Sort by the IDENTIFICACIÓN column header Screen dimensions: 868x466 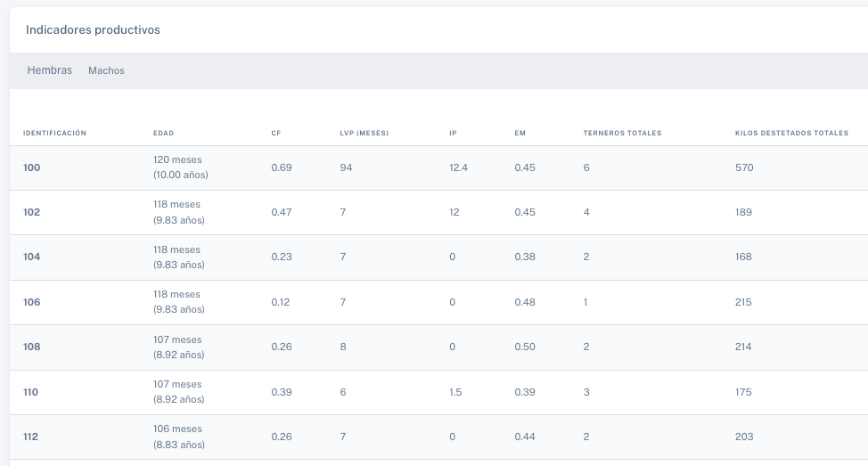pos(54,133)
